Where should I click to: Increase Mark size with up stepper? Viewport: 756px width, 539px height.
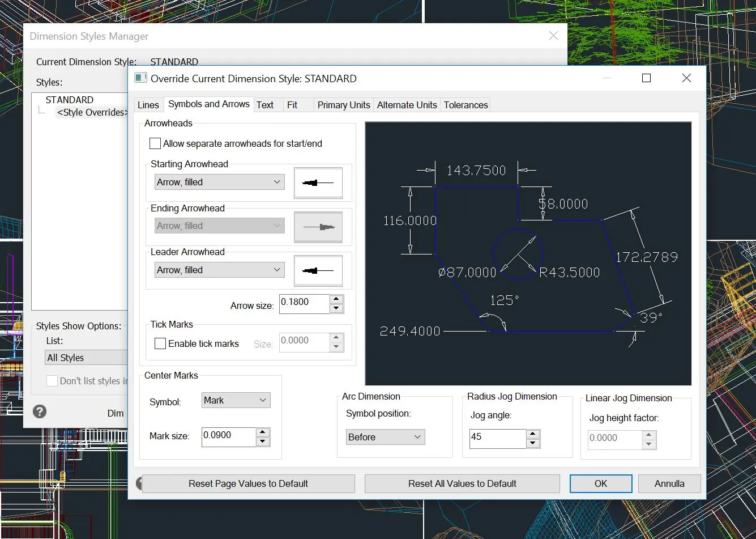tap(262, 432)
